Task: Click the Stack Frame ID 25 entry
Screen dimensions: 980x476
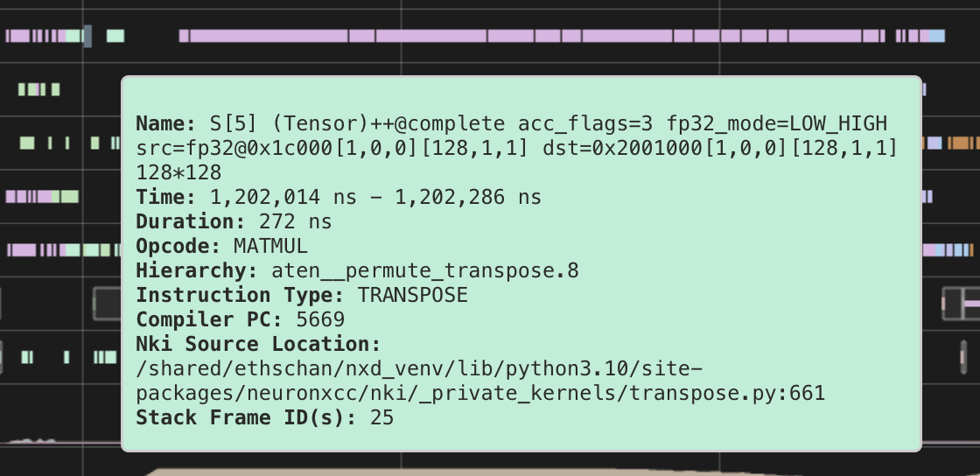Action: pyautogui.click(x=381, y=417)
